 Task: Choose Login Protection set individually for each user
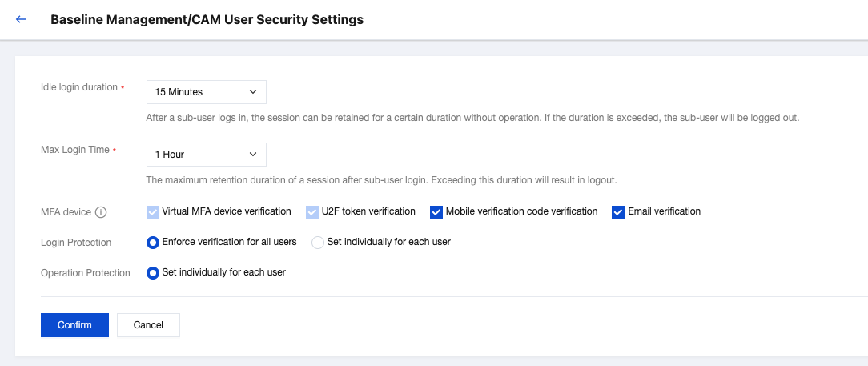(x=318, y=242)
